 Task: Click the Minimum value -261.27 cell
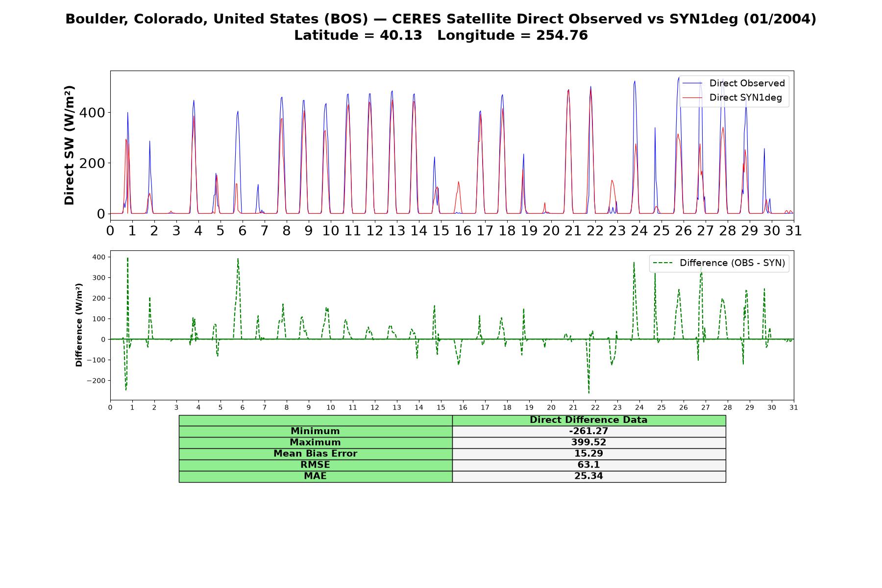point(589,431)
